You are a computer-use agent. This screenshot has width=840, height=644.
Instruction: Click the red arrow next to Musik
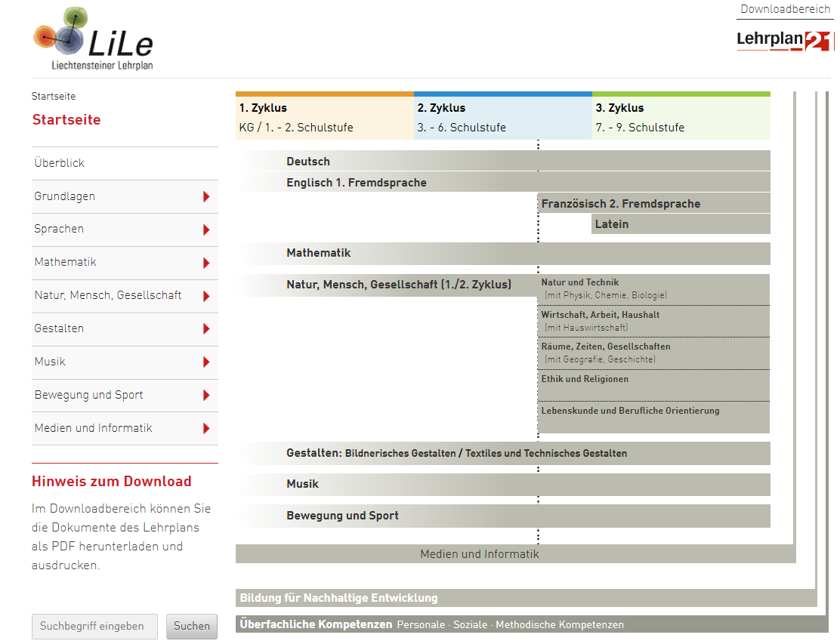pyautogui.click(x=206, y=362)
